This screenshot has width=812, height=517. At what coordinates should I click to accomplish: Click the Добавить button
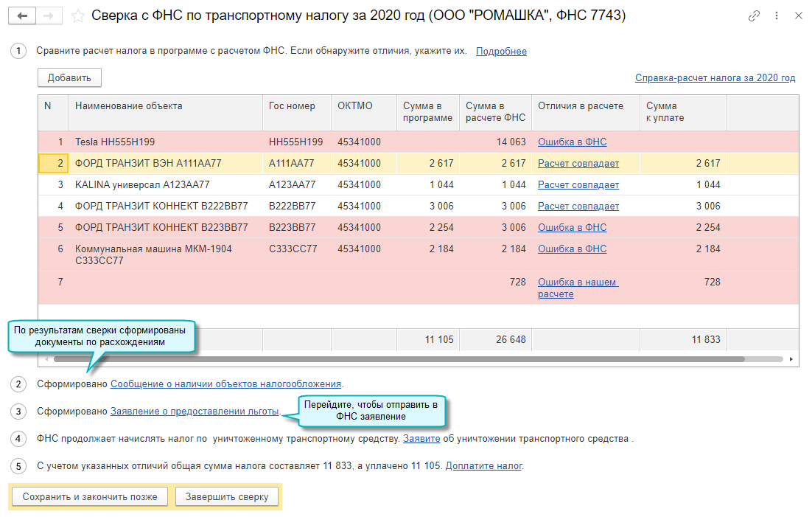(x=69, y=77)
